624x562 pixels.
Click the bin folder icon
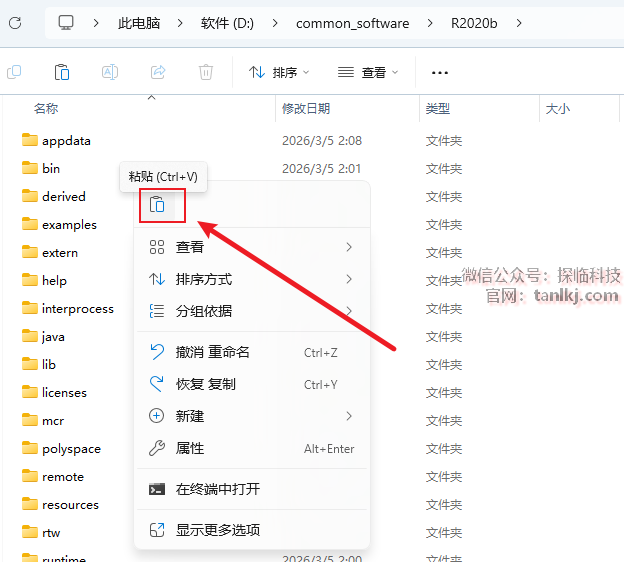[x=30, y=168]
